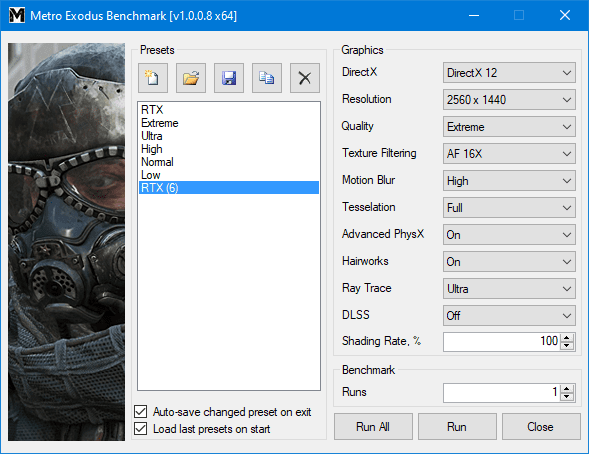Click the Run button
Image resolution: width=589 pixels, height=454 pixels.
coord(457,427)
